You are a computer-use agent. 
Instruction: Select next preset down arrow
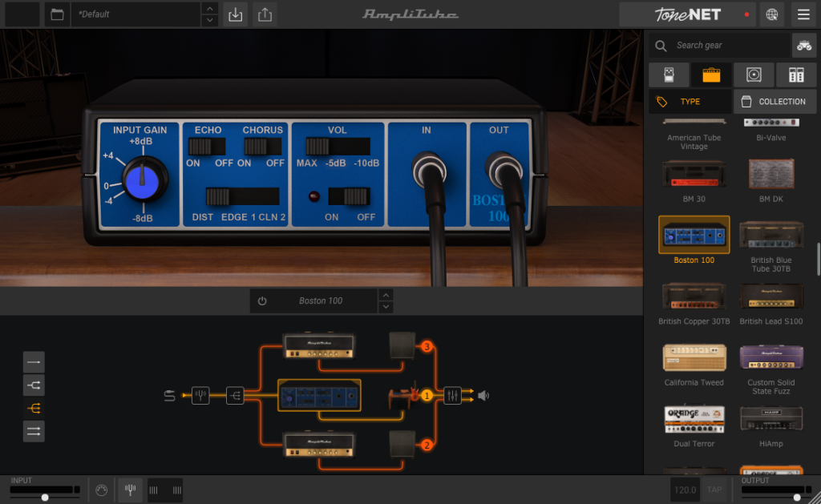(209, 20)
